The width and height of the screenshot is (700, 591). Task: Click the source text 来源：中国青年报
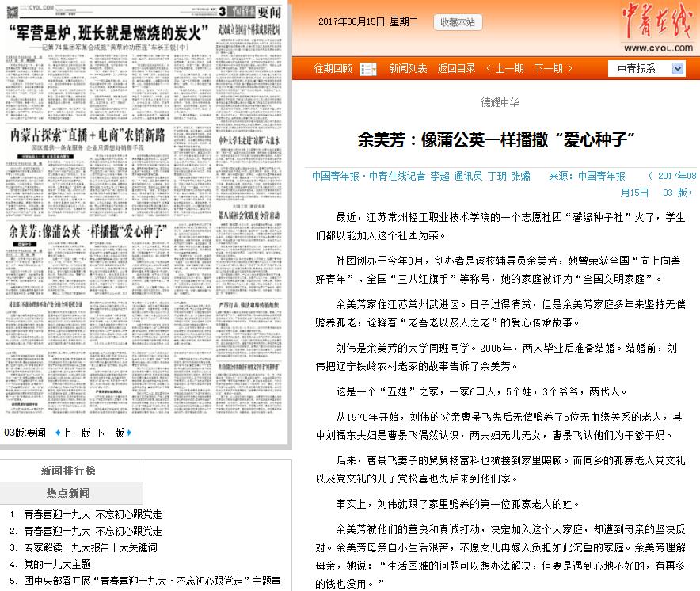pos(587,176)
